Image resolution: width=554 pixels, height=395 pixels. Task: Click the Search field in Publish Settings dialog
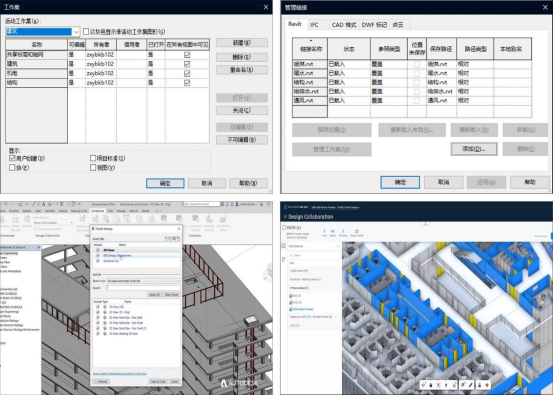click(143, 288)
